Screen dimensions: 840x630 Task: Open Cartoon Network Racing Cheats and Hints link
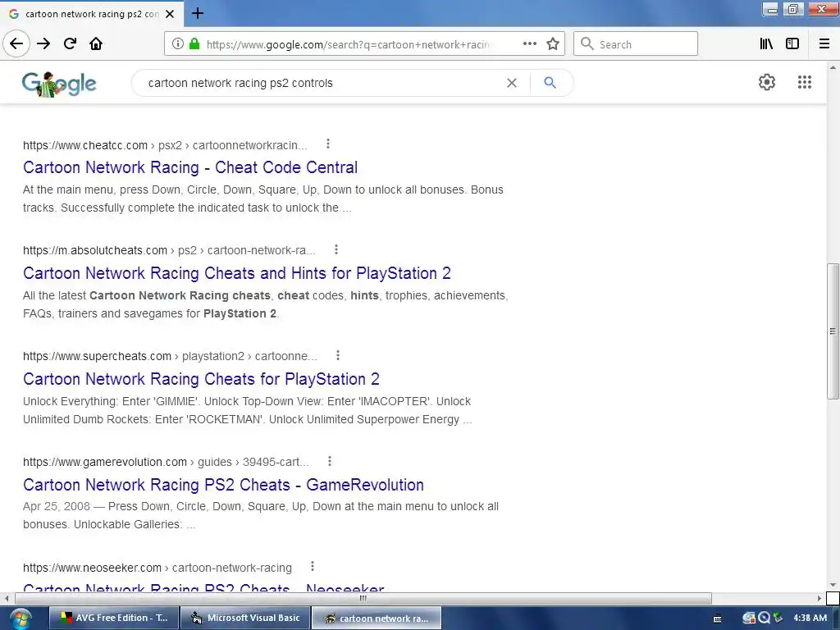coord(237,274)
